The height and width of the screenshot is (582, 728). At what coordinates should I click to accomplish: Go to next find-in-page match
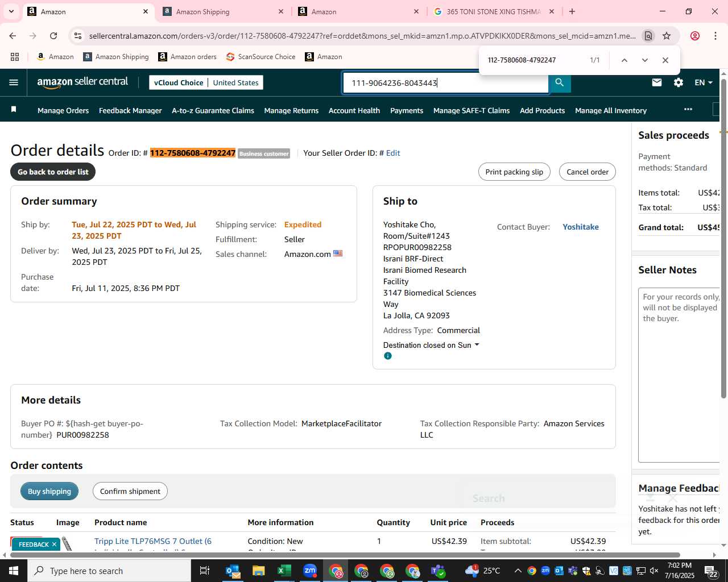pos(644,60)
